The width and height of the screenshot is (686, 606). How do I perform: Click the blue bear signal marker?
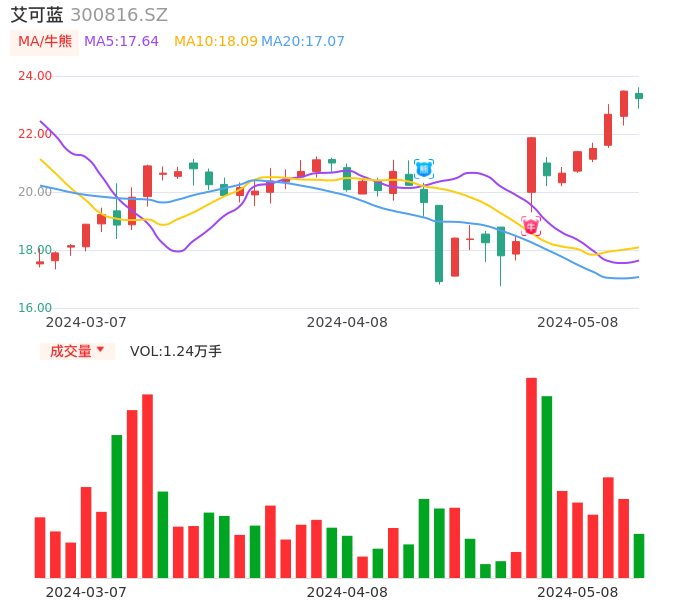point(424,168)
